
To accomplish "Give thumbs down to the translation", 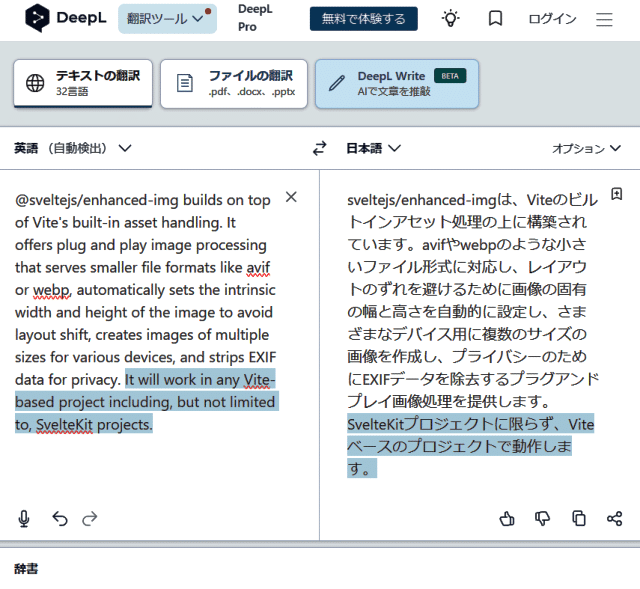I will coord(542,519).
